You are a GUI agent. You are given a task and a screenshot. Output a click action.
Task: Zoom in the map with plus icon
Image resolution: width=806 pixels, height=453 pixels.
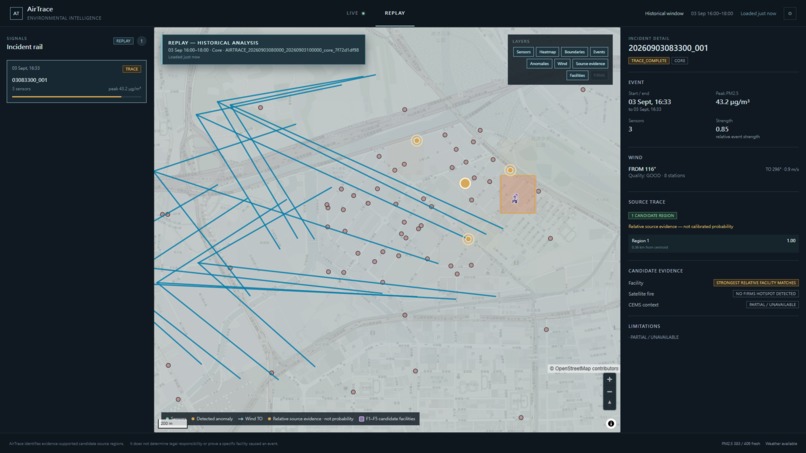(609, 379)
